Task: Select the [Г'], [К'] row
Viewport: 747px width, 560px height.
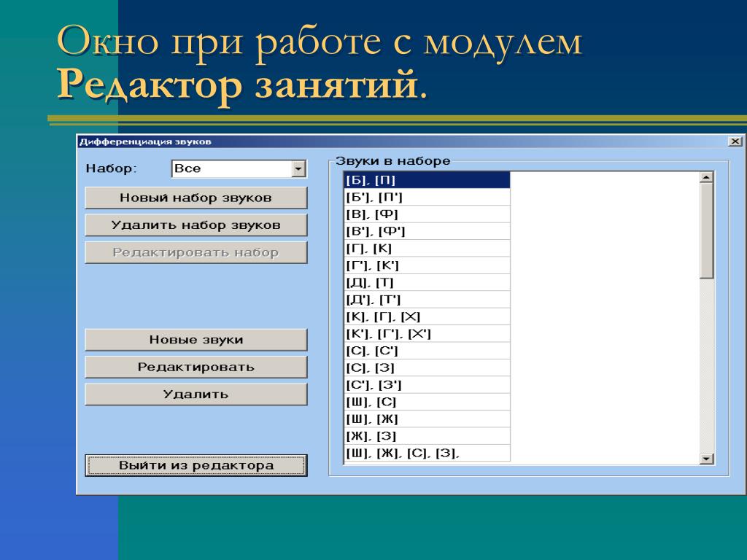Action: [x=427, y=265]
